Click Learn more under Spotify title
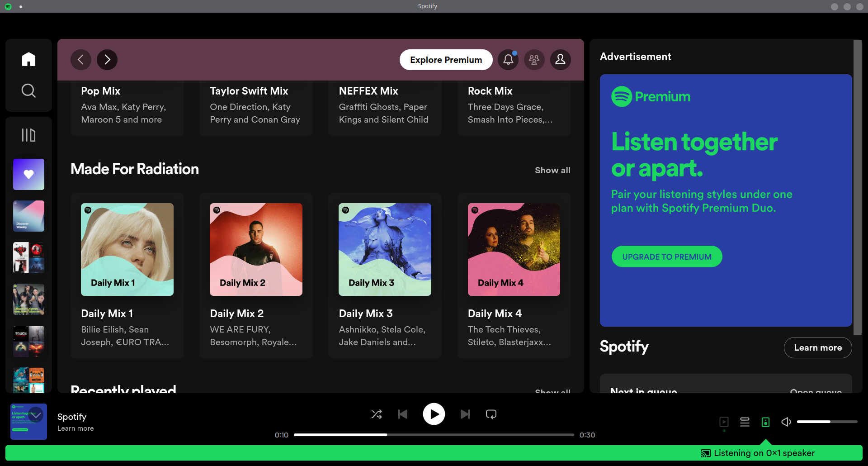This screenshot has height=466, width=868. pos(75,428)
